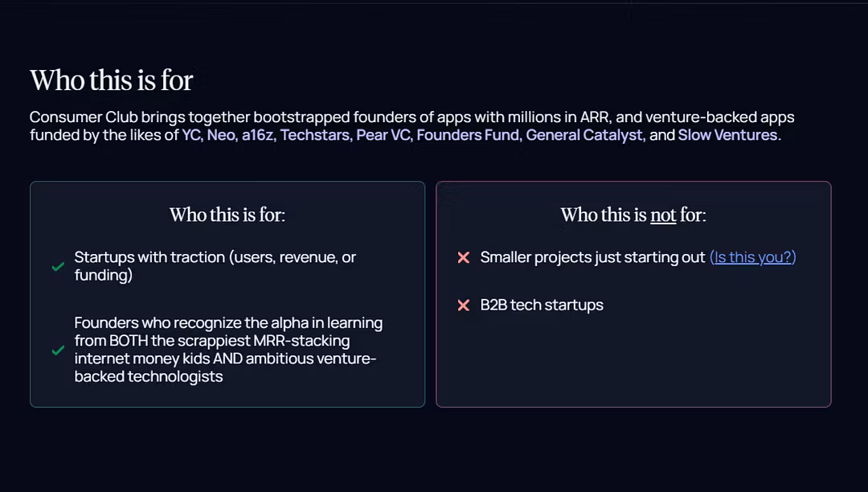Click the green checkmark beside Startups with traction
The height and width of the screenshot is (492, 868).
[58, 267]
